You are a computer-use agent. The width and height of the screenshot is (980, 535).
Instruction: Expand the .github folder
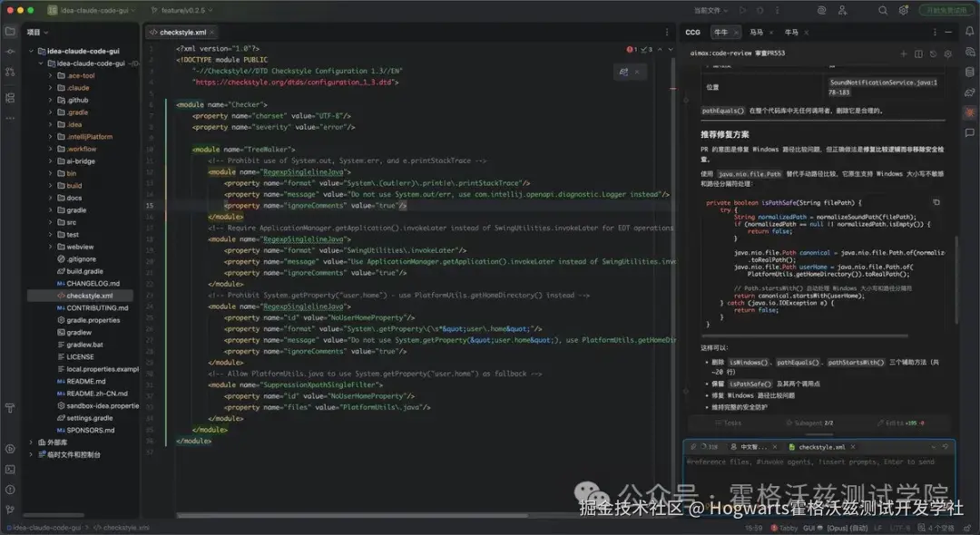pyautogui.click(x=51, y=100)
